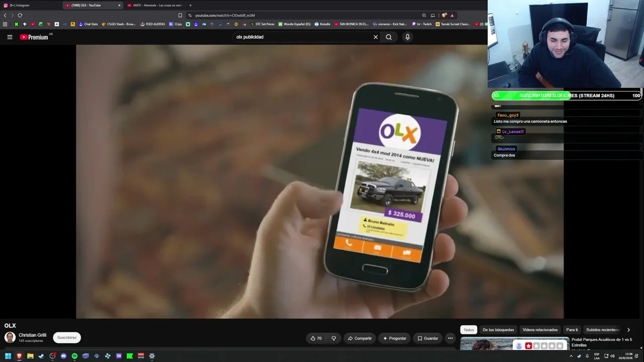Open Christian Grilli channel avatar
The height and width of the screenshot is (362, 644).
click(10, 337)
